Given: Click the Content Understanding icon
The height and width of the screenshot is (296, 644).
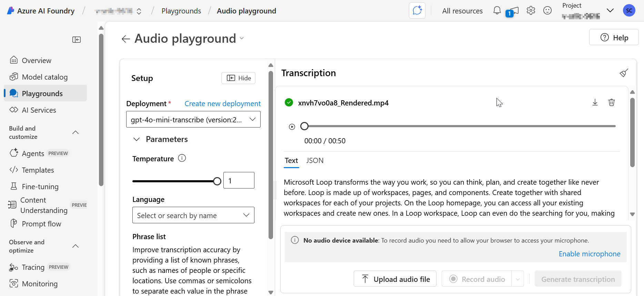Looking at the screenshot, I should coord(12,205).
